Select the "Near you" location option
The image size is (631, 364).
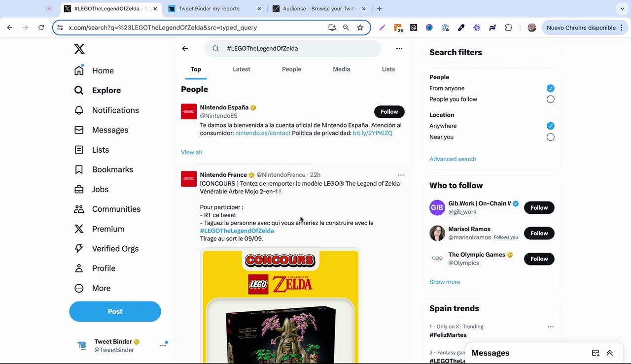click(x=550, y=137)
